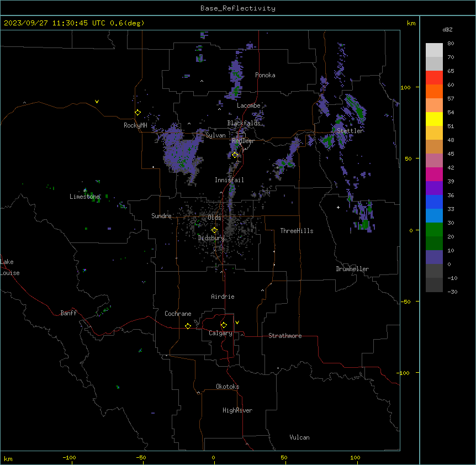Click the Lake Louise label
Viewport: 476px width, 465px height.
click(x=10, y=267)
